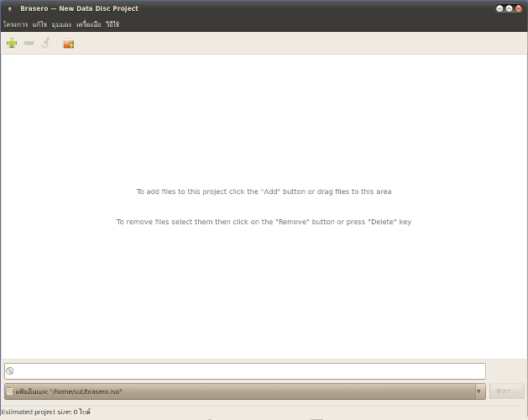Open the เครื่องมือ (Tools) menu

point(89,24)
